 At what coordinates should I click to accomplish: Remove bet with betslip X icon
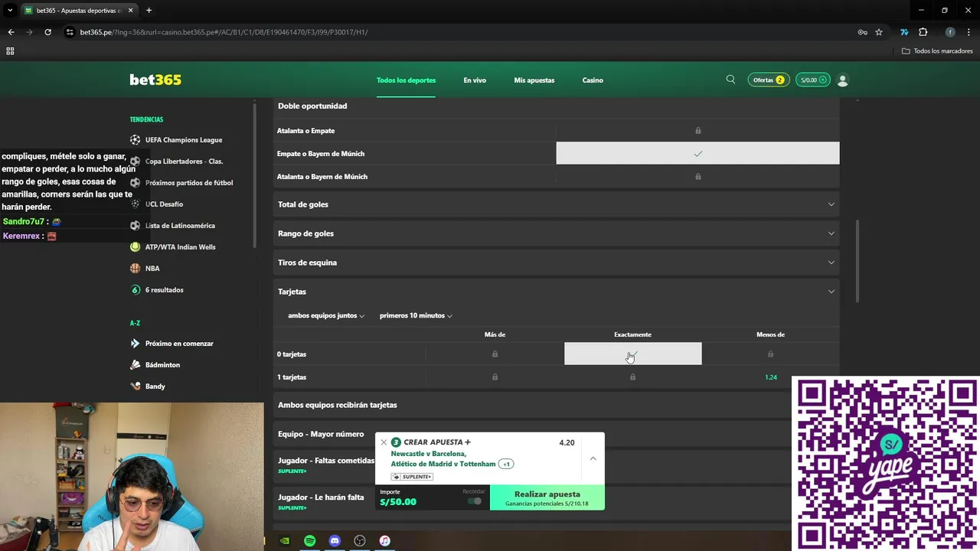(x=384, y=442)
